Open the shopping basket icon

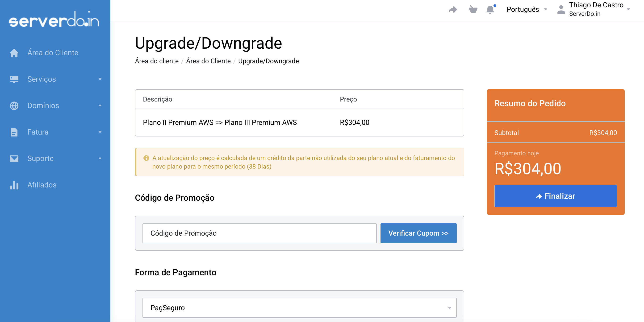[x=473, y=9]
